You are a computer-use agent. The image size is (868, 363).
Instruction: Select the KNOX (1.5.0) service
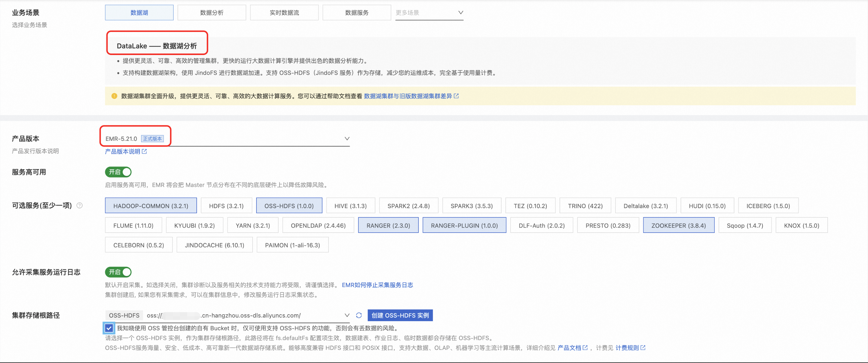(801, 225)
